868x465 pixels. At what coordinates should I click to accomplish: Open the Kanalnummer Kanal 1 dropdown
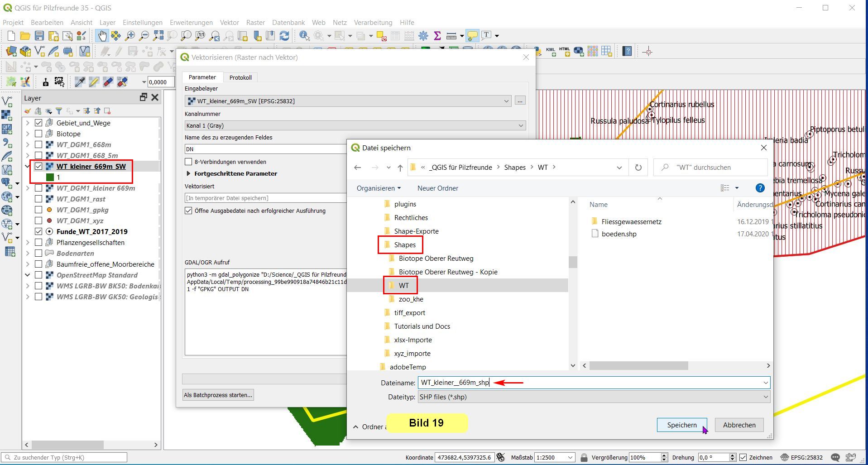tap(355, 125)
